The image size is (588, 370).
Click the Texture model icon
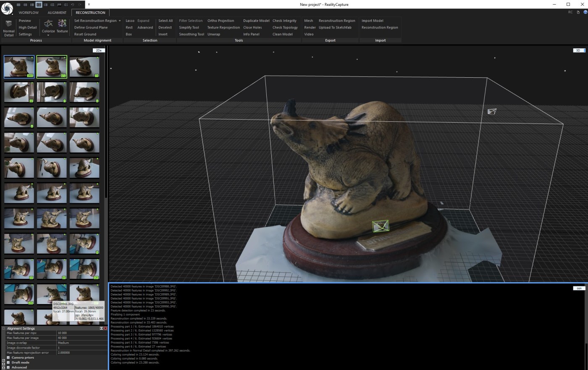tap(62, 24)
